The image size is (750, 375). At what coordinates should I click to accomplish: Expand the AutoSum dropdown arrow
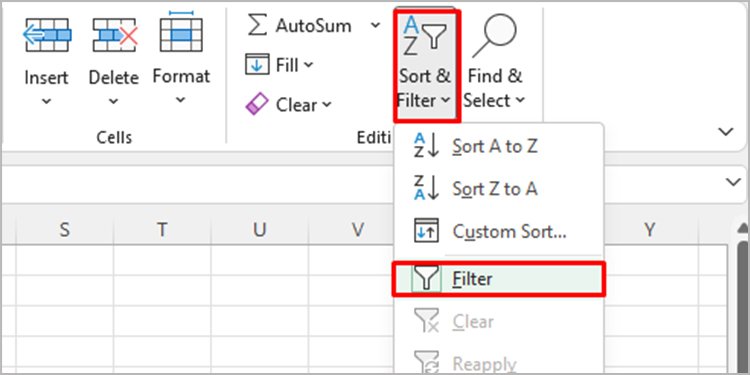tap(375, 25)
